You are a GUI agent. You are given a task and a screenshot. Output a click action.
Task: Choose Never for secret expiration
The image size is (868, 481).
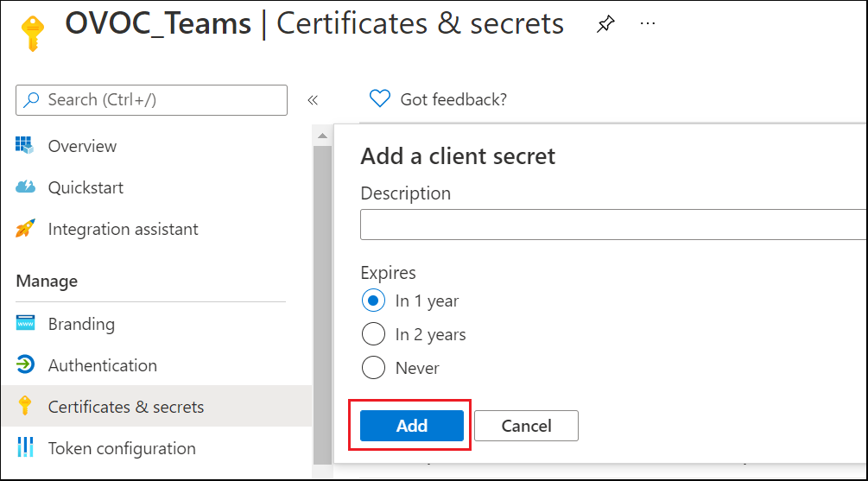(373, 368)
